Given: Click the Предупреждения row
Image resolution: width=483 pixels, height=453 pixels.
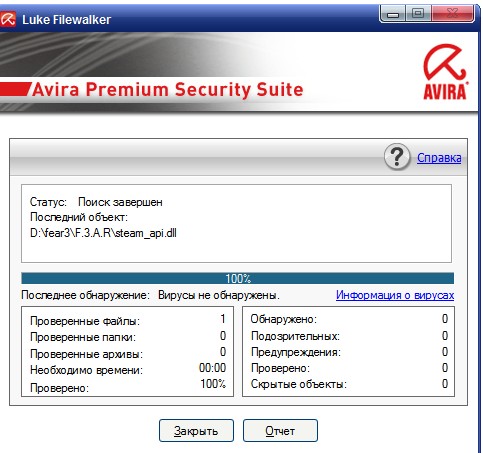Looking at the screenshot, I should click(349, 352).
